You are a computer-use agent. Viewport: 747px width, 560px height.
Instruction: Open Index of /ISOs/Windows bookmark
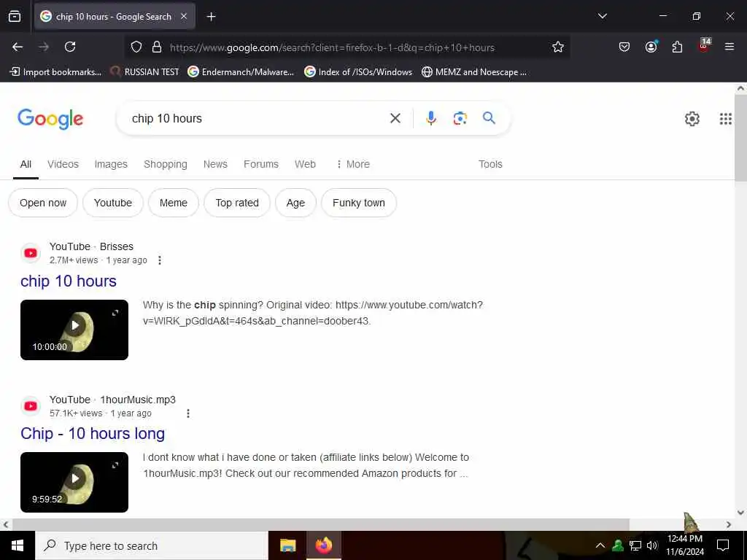(x=358, y=72)
